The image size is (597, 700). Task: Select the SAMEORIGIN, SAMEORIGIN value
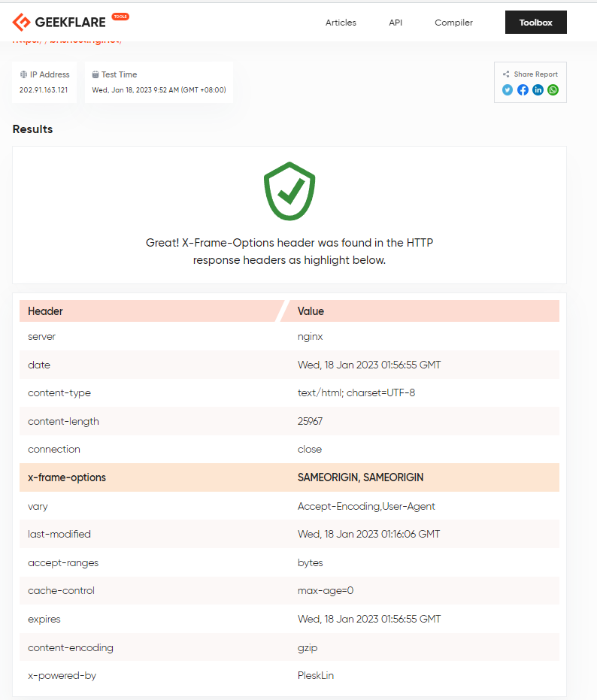(x=360, y=477)
